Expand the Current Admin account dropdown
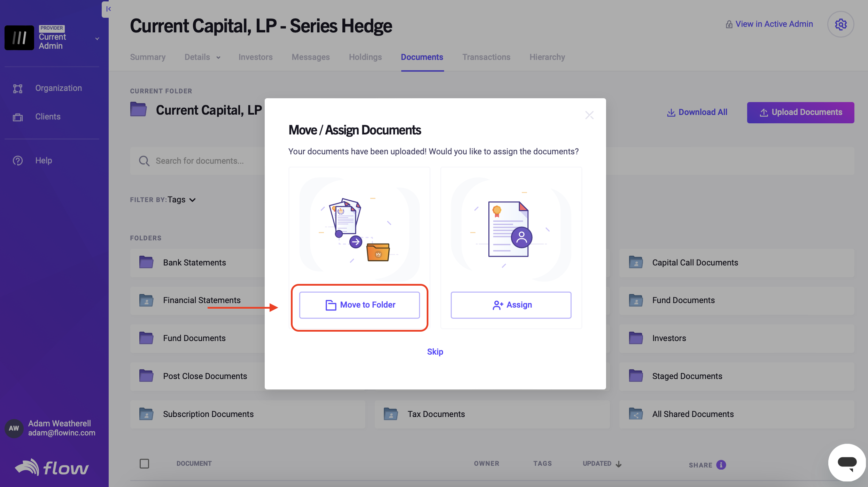This screenshot has width=868, height=487. (96, 37)
